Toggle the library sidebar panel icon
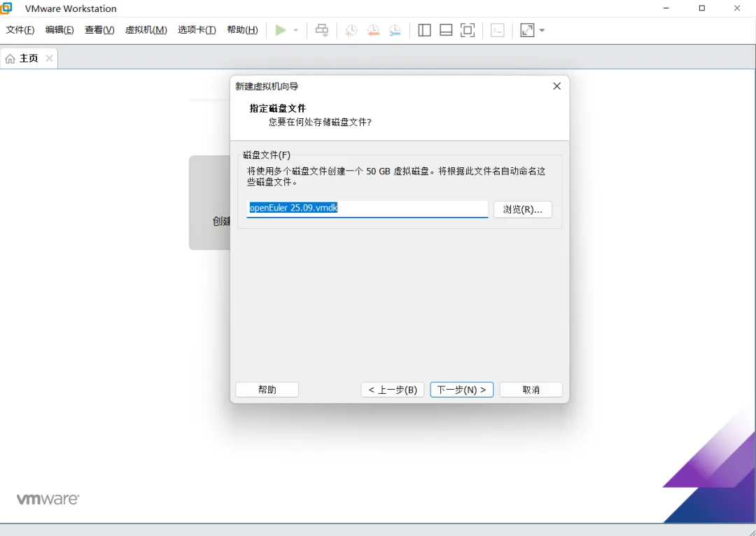This screenshot has height=536, width=756. 424,30
